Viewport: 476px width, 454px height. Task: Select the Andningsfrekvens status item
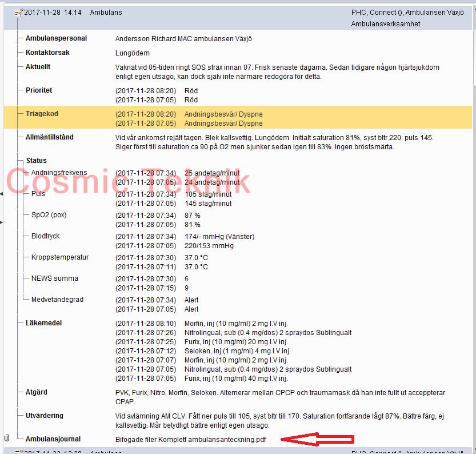(59, 173)
